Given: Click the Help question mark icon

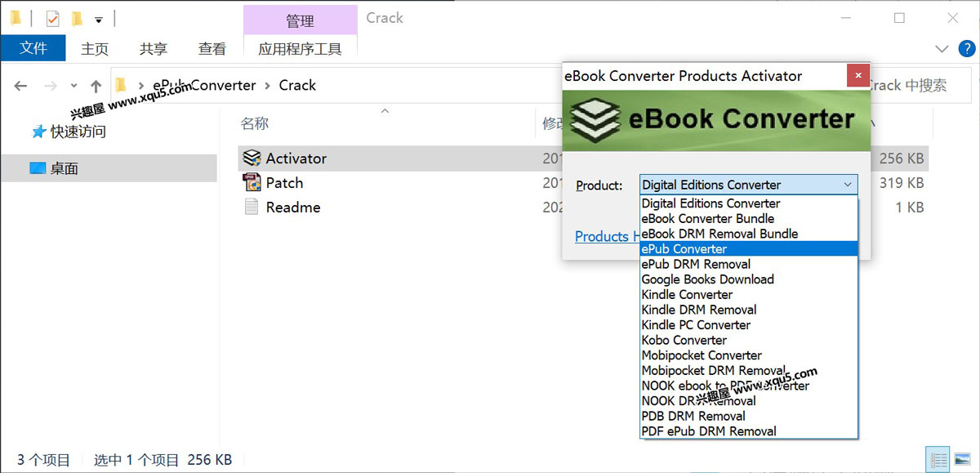Looking at the screenshot, I should (965, 49).
